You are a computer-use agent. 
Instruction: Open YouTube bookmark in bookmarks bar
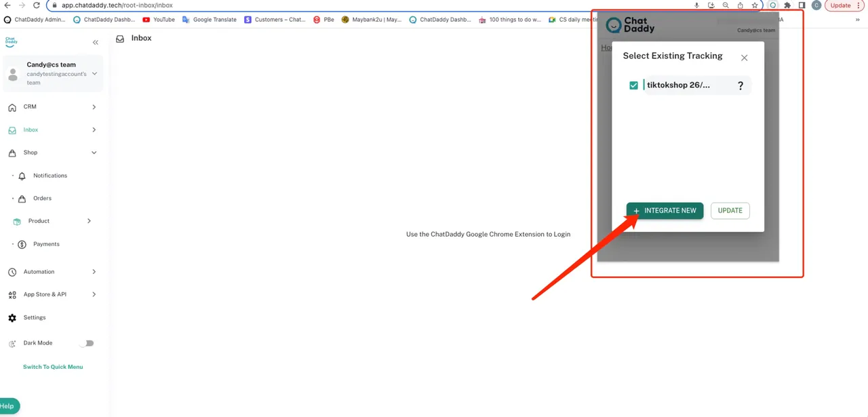click(x=159, y=20)
